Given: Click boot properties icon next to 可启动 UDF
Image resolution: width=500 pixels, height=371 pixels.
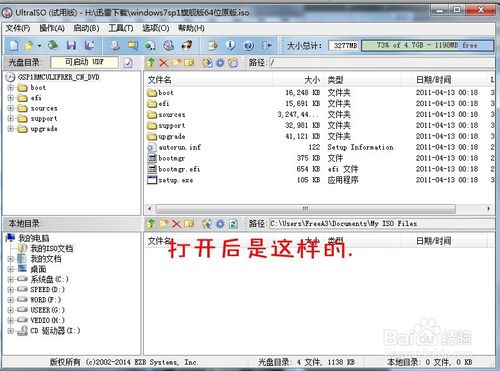Looking at the screenshot, I should point(128,63).
